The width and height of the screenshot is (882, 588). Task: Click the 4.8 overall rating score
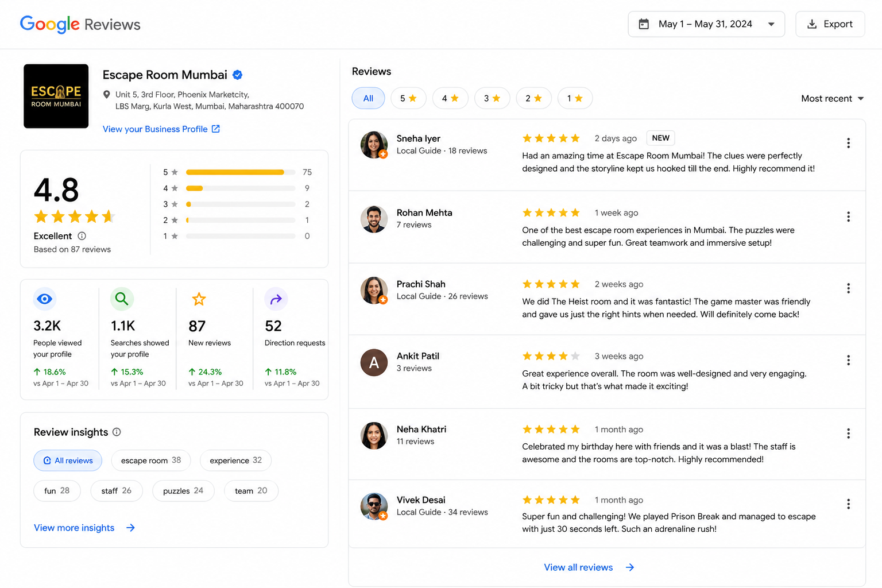(x=56, y=190)
